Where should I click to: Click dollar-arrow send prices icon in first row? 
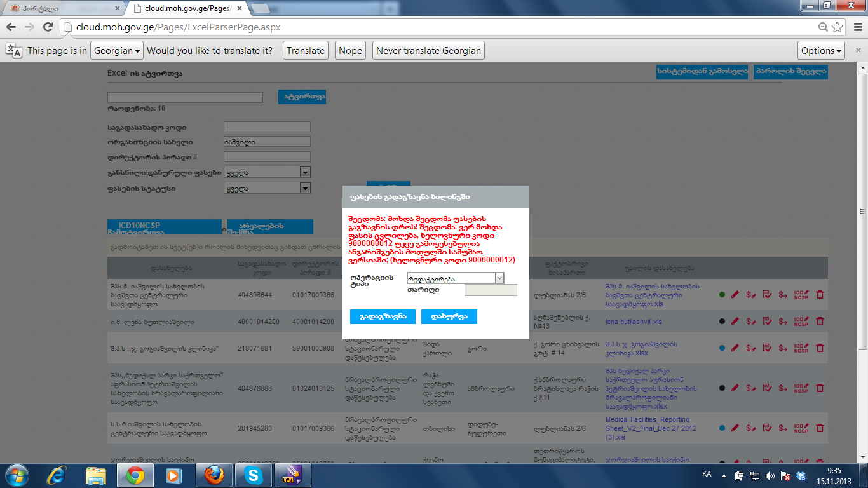tap(783, 295)
